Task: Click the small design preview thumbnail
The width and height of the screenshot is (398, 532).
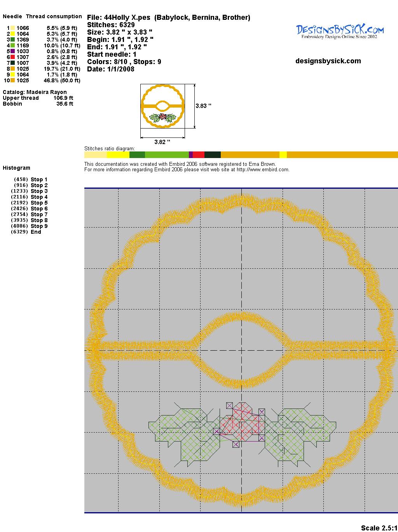Action: click(162, 106)
